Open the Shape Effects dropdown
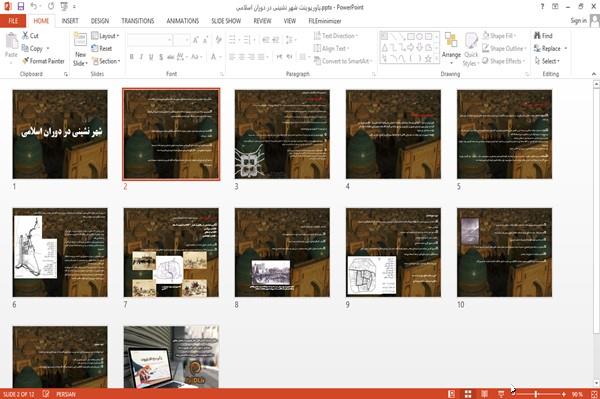Viewport: 600px width, 399px height. click(503, 61)
